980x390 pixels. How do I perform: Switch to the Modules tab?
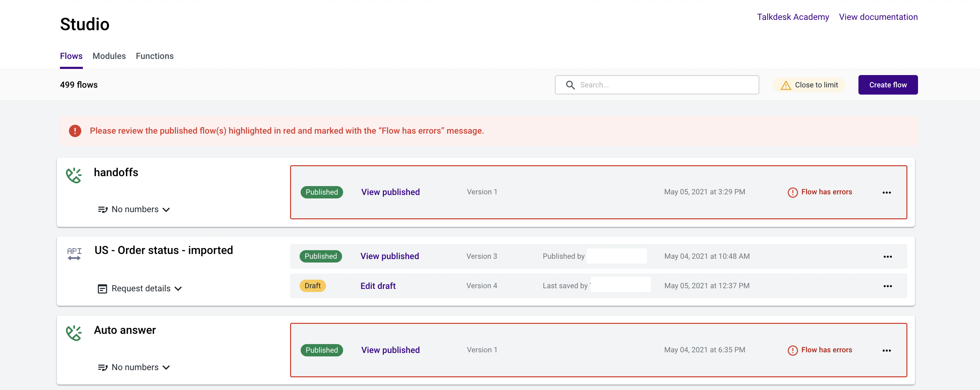(x=109, y=56)
